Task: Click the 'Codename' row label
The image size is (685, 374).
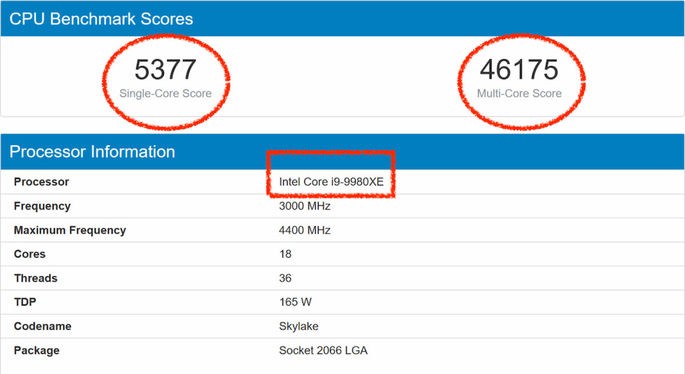Action: pos(42,326)
